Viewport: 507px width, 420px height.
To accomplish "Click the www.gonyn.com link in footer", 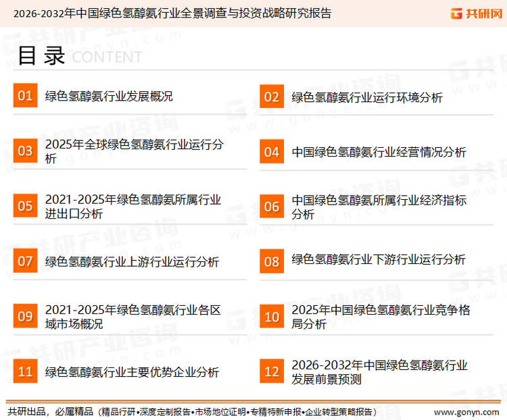I will point(466,413).
